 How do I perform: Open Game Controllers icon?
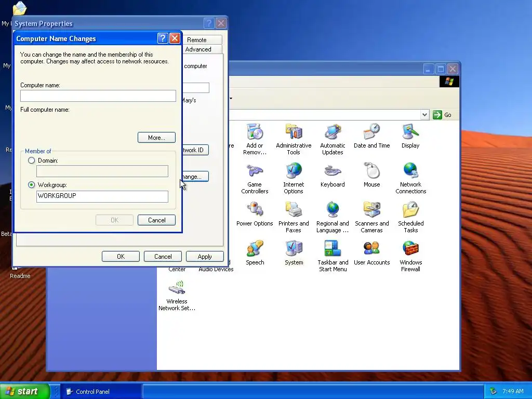[x=255, y=178]
